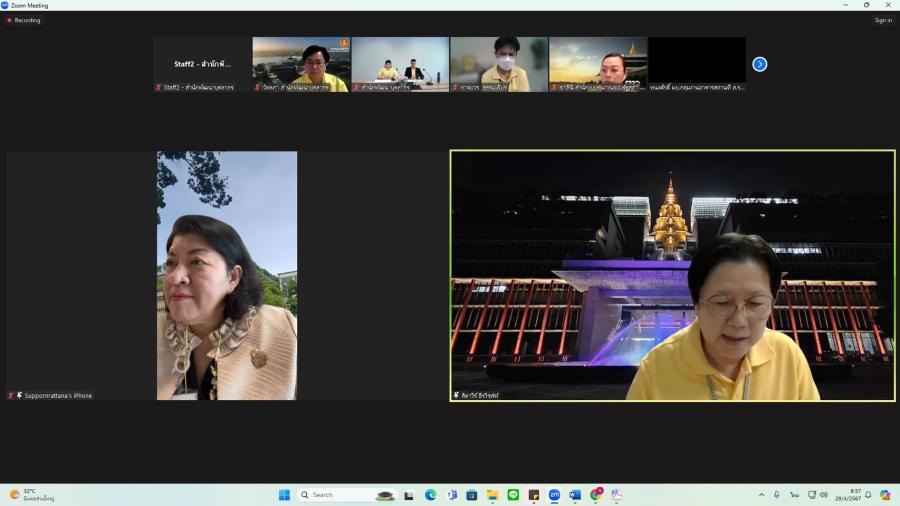Open Microsoft Edge from the taskbar

pos(430,495)
